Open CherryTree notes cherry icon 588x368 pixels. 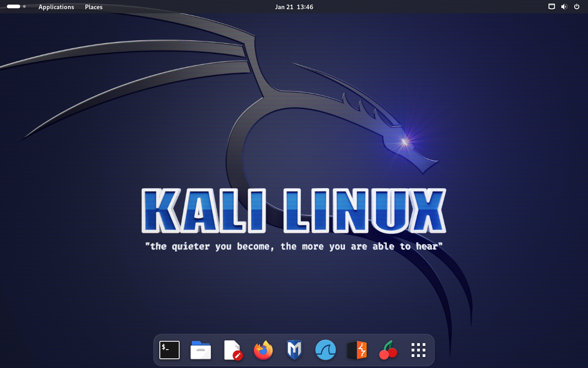point(388,350)
